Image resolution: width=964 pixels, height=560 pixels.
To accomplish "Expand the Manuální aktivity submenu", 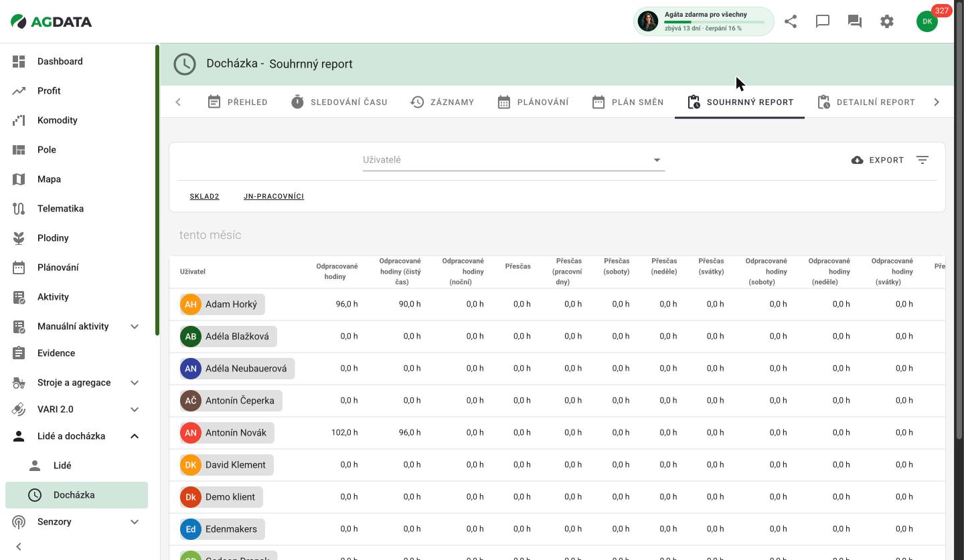I will (x=135, y=326).
